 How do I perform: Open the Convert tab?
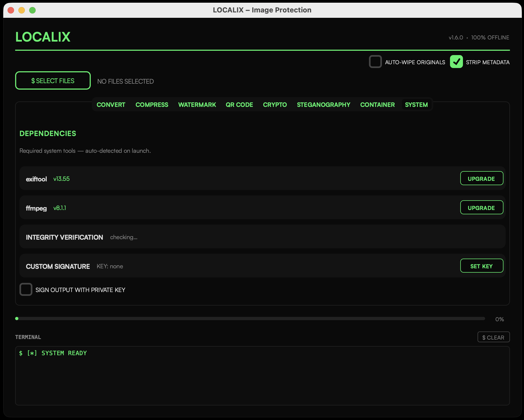111,105
